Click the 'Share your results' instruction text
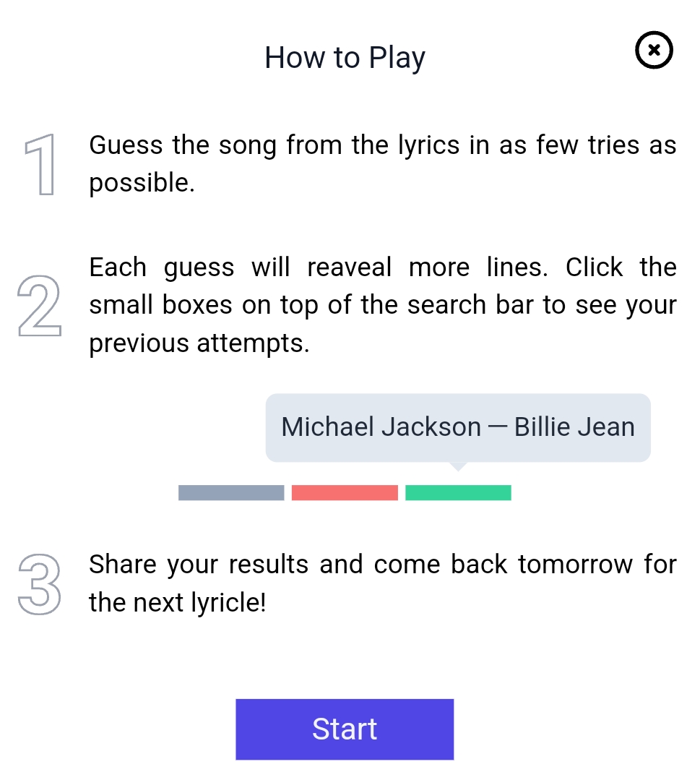The image size is (700, 780). [199, 565]
